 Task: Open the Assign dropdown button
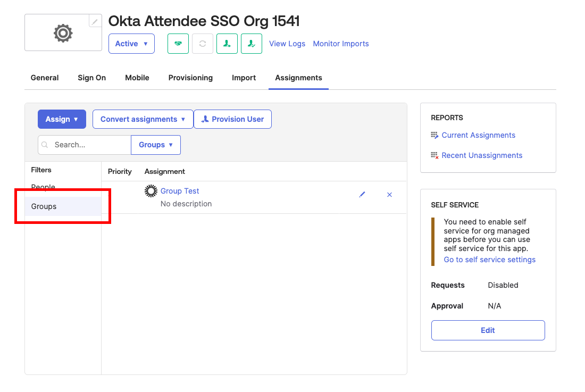(62, 119)
